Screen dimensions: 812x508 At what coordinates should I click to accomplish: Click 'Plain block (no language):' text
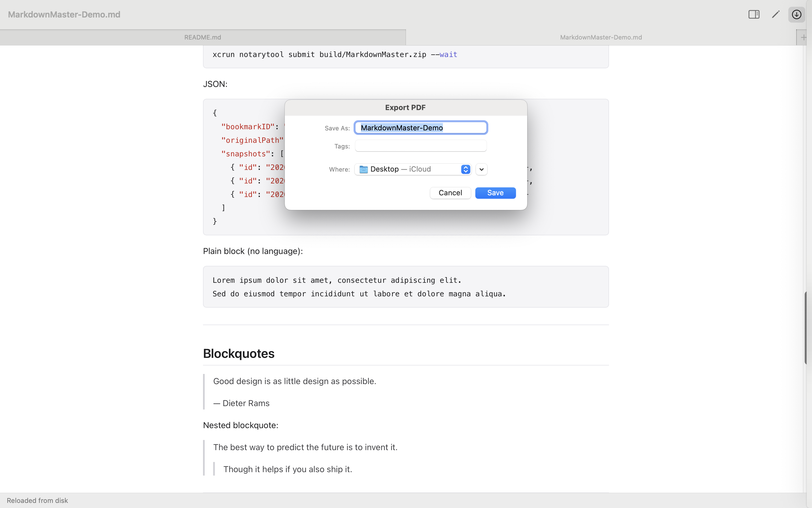click(x=253, y=251)
